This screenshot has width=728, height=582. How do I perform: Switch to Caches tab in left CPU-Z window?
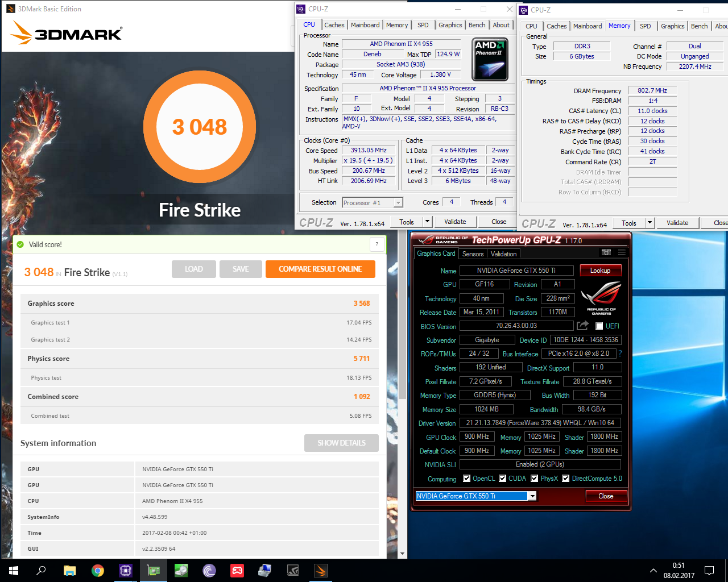tap(334, 25)
